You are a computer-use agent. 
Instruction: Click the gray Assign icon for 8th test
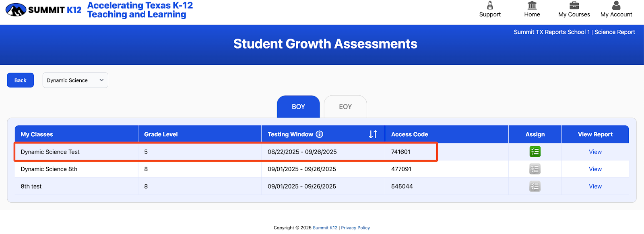[535, 186]
